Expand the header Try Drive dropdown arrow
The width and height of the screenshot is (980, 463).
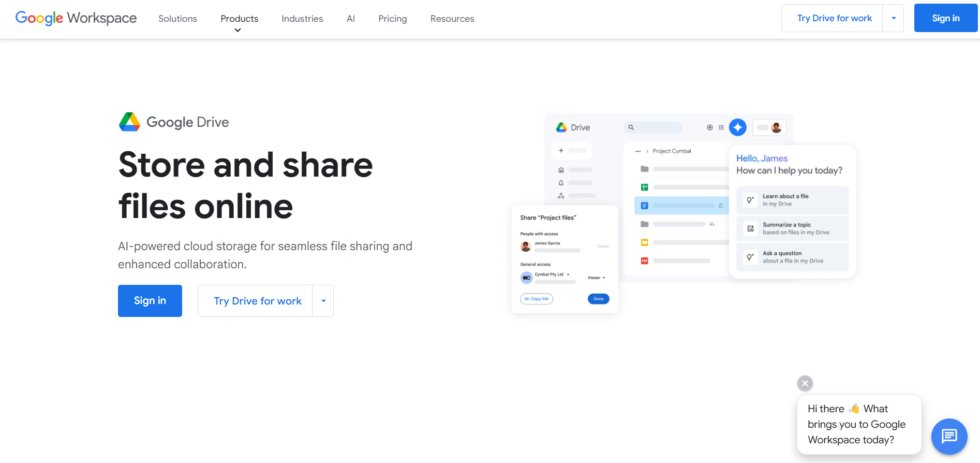[x=894, y=18]
